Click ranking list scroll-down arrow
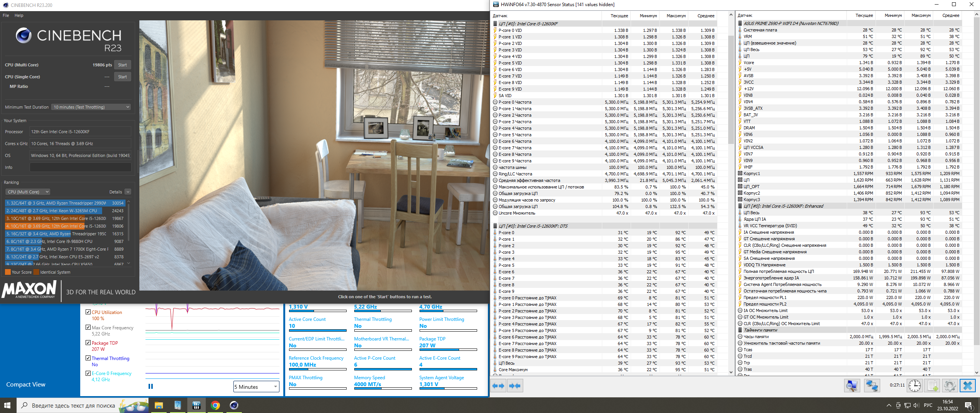This screenshot has width=980, height=413. 129,263
